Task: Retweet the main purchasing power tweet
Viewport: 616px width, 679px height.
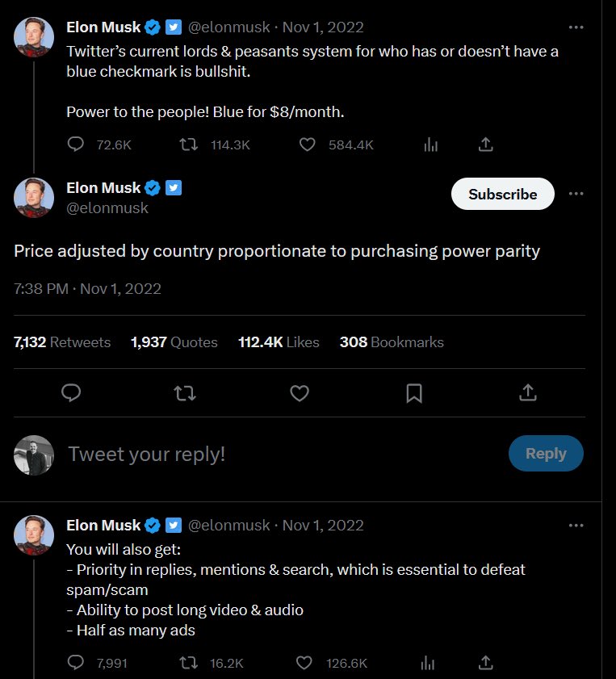Action: 185,393
